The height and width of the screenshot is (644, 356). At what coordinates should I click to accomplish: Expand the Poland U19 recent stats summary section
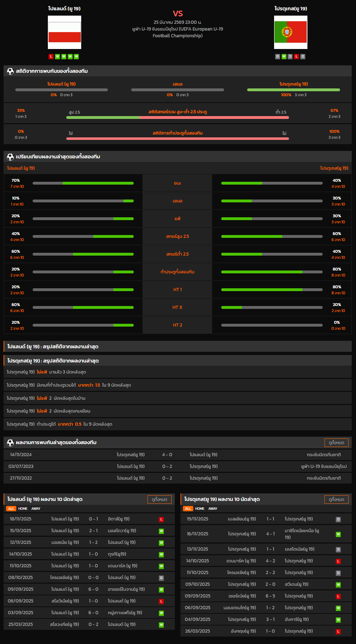coord(177,346)
